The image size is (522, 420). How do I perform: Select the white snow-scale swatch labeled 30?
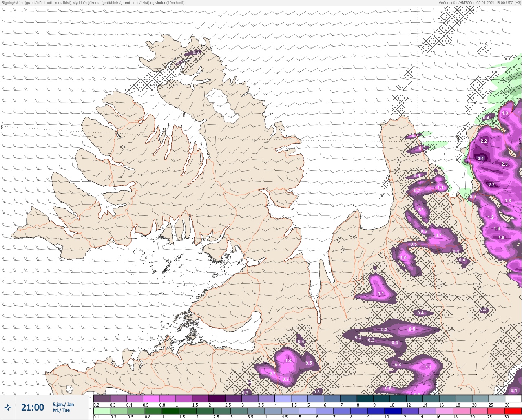pyautogui.click(x=513, y=398)
